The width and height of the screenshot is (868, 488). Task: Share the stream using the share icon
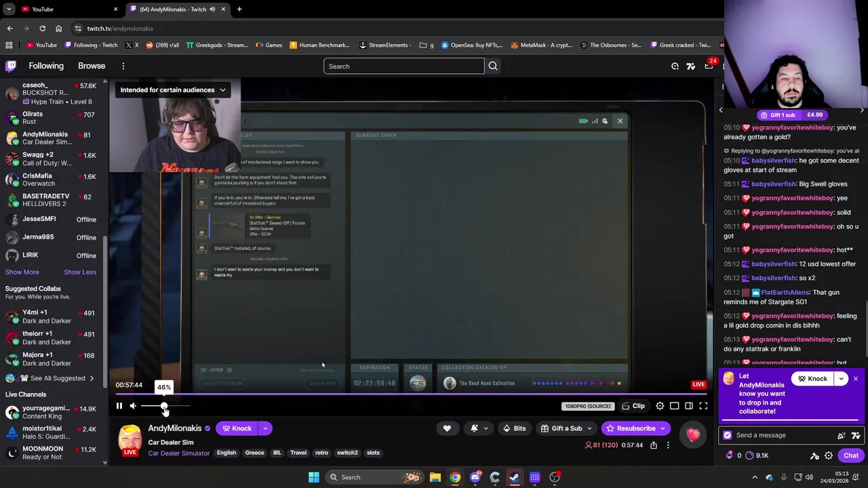(654, 445)
